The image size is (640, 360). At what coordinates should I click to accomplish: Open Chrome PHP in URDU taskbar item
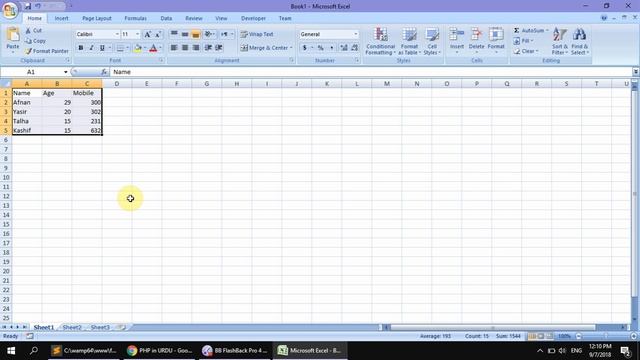tap(160, 351)
